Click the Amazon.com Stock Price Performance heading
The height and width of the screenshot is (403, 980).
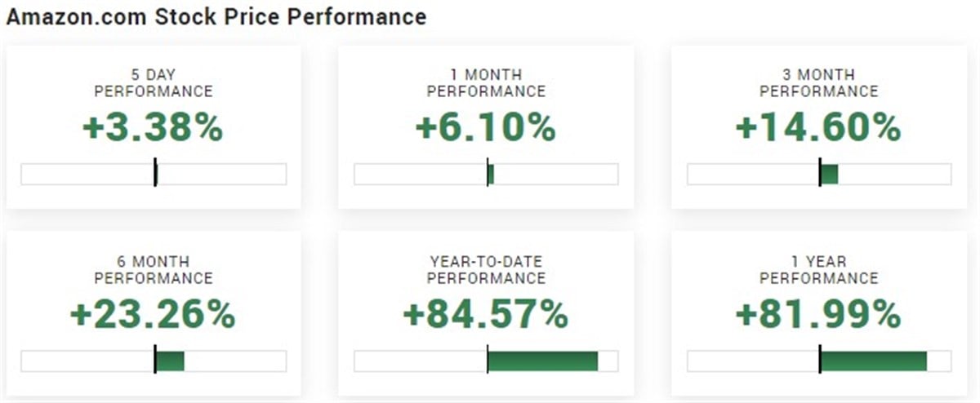point(216,16)
